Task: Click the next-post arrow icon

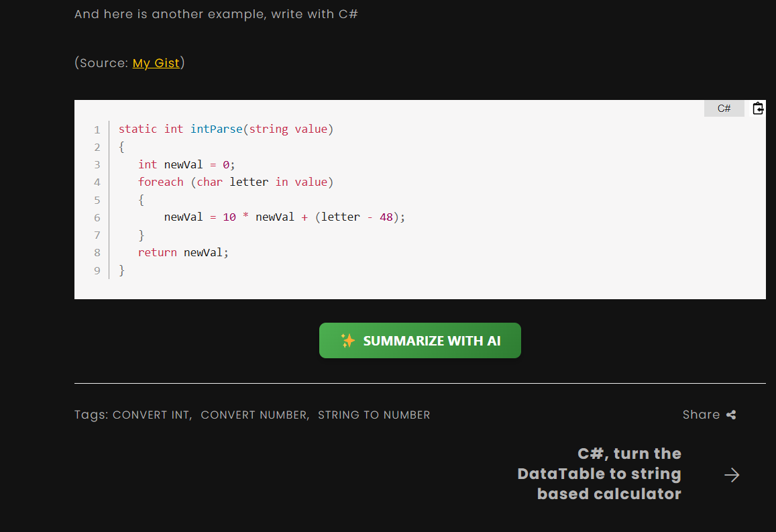Action: coord(732,474)
